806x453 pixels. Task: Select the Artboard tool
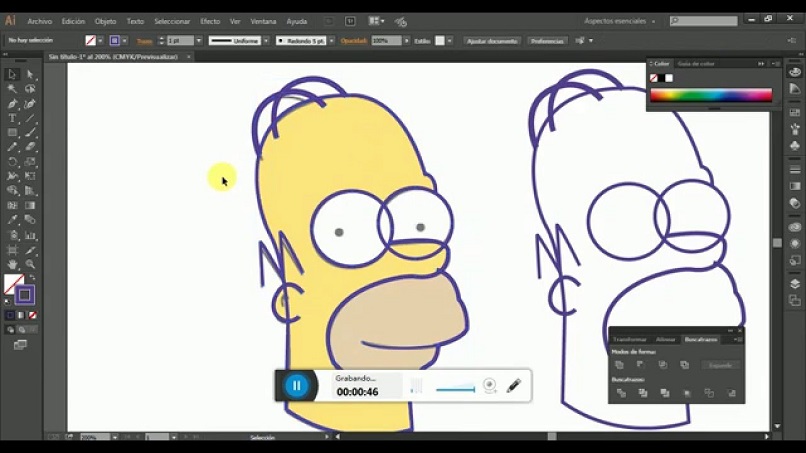tap(12, 250)
